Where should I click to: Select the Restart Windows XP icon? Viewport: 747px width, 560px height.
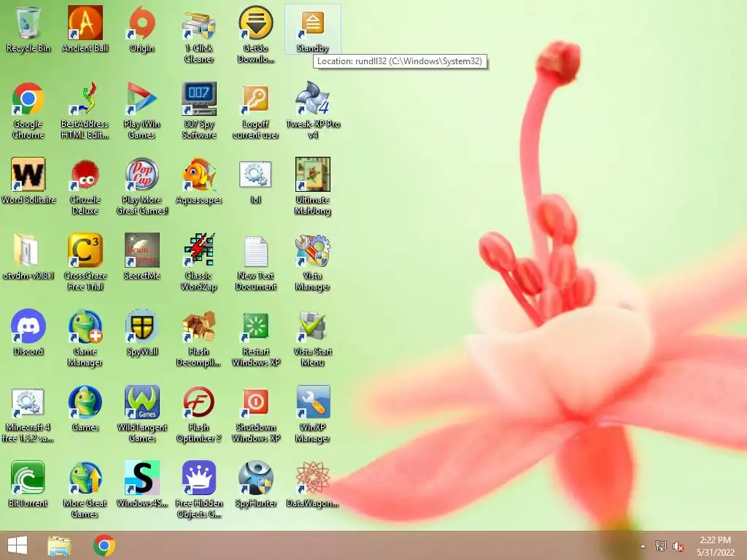coord(256,327)
